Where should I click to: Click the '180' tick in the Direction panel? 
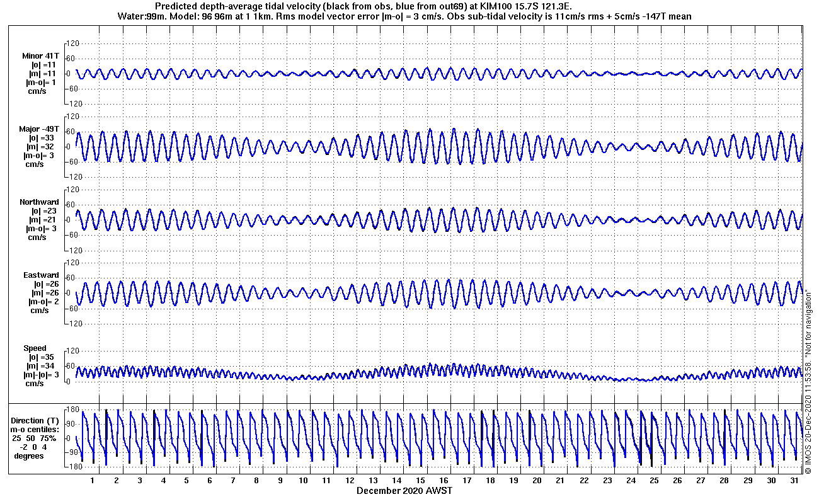point(71,410)
